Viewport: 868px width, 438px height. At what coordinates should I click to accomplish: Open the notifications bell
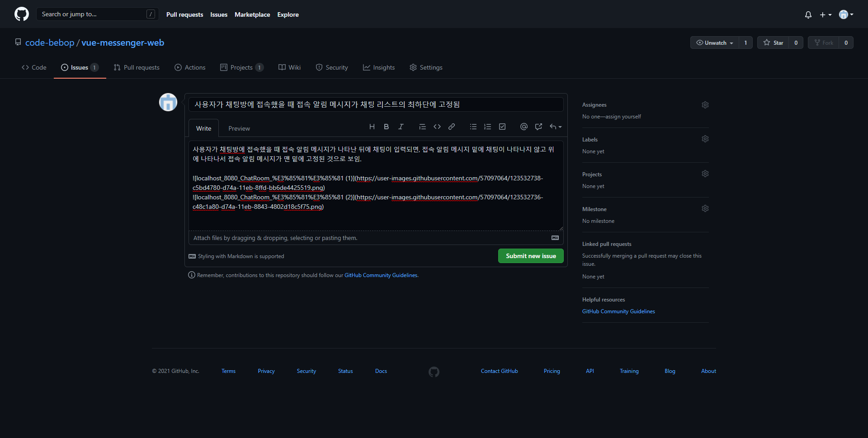tap(808, 14)
